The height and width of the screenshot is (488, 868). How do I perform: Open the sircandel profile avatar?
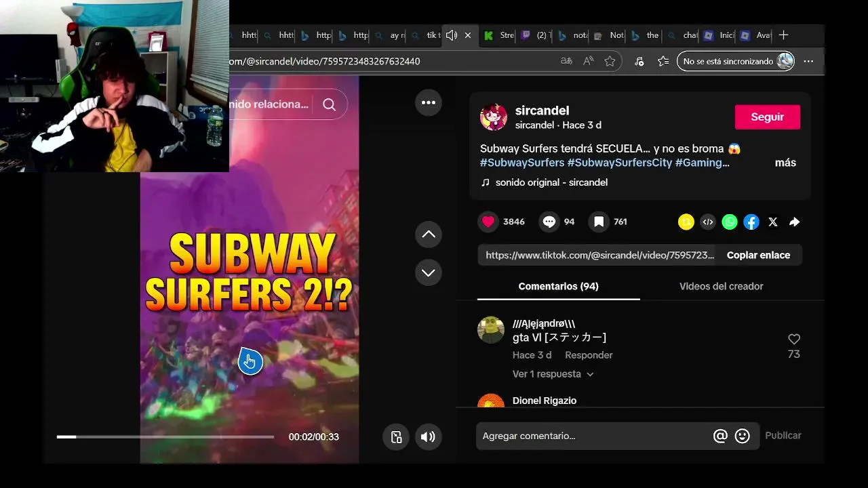click(x=494, y=117)
